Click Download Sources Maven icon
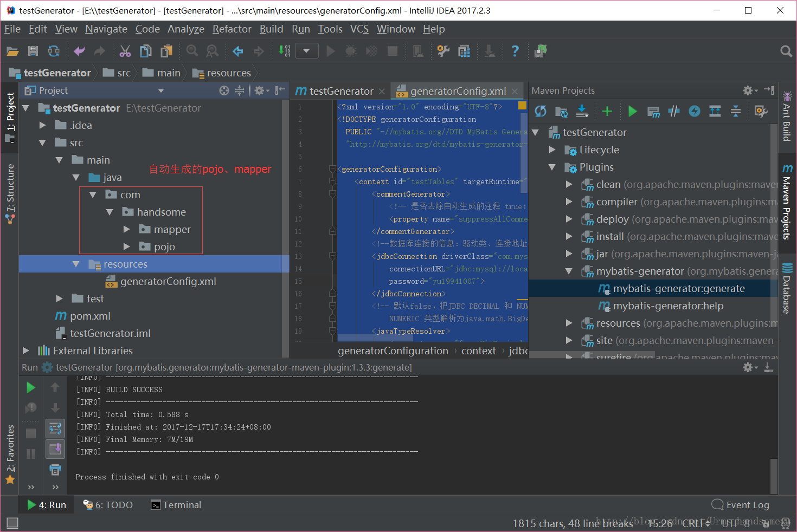 coord(582,112)
